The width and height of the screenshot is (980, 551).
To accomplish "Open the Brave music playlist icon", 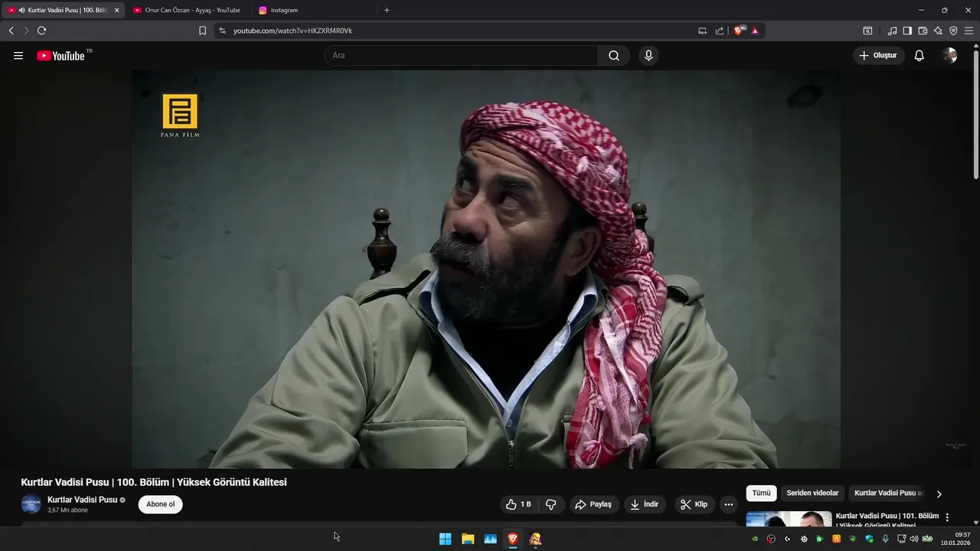I will pyautogui.click(x=892, y=31).
